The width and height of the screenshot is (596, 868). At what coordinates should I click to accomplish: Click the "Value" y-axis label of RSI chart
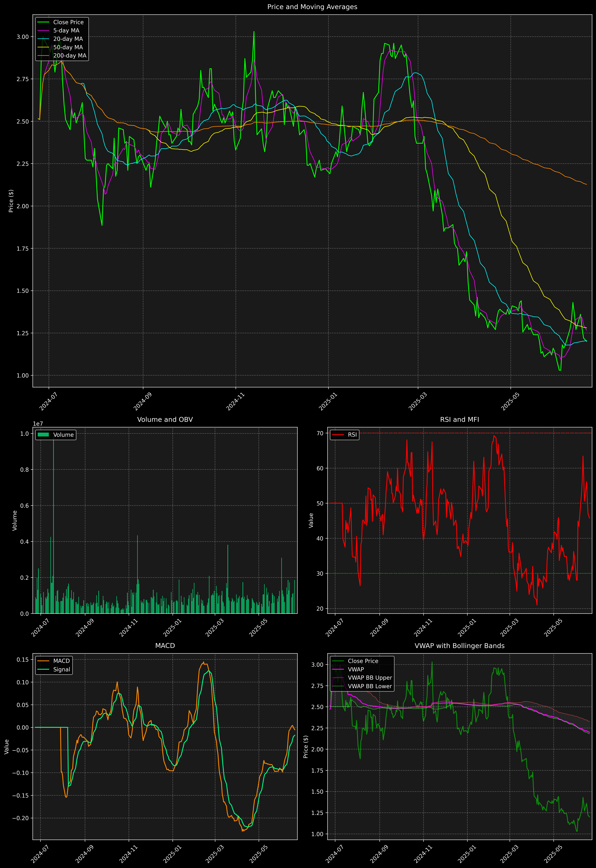tap(311, 520)
